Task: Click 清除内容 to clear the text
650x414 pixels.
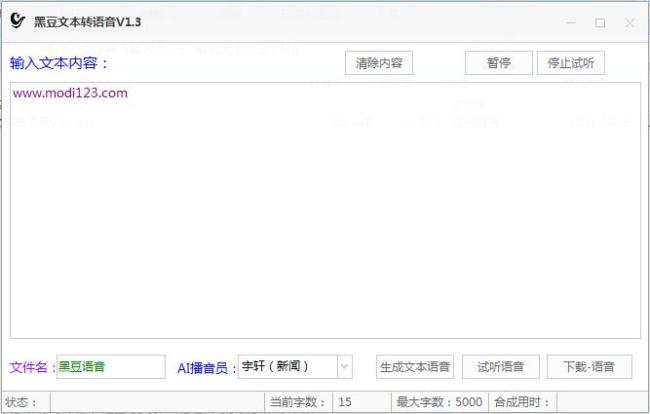Action: pos(379,63)
